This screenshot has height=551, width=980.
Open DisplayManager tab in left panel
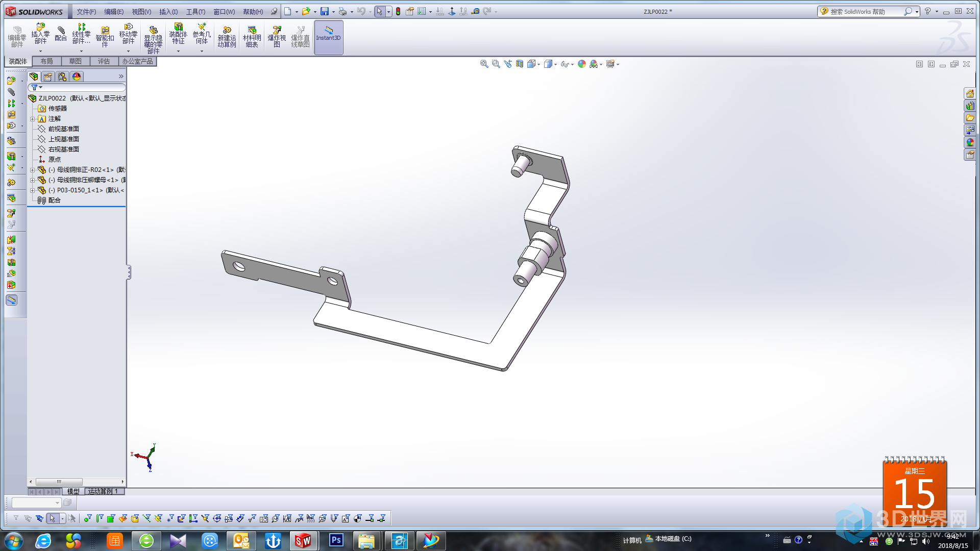77,77
